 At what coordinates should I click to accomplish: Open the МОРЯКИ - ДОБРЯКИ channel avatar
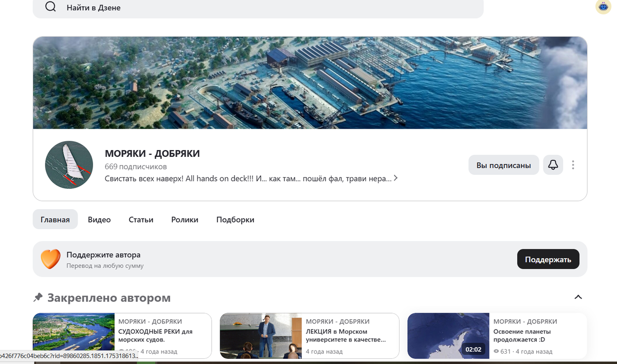[x=69, y=165]
